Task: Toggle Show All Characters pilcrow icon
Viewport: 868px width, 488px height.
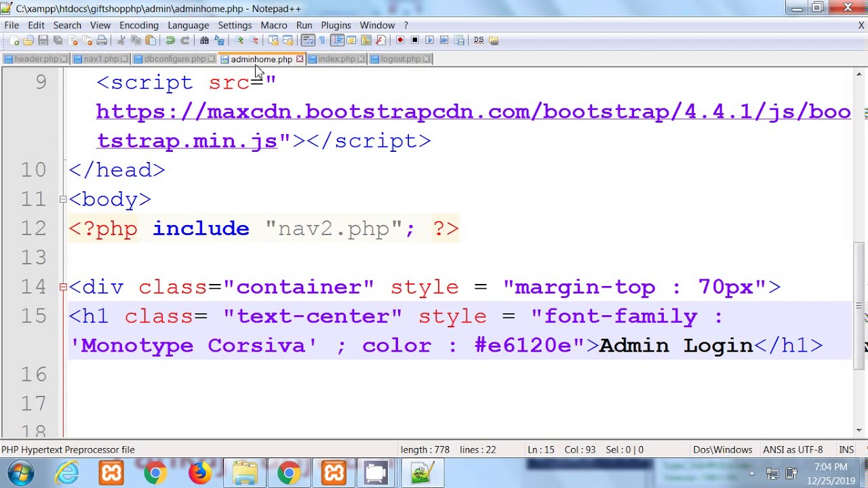Action: click(322, 41)
